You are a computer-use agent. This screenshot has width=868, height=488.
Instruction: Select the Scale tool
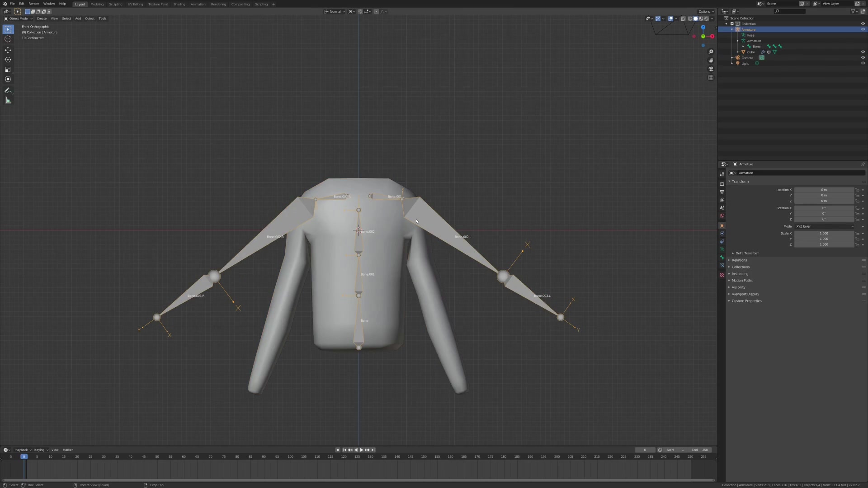[x=8, y=69]
